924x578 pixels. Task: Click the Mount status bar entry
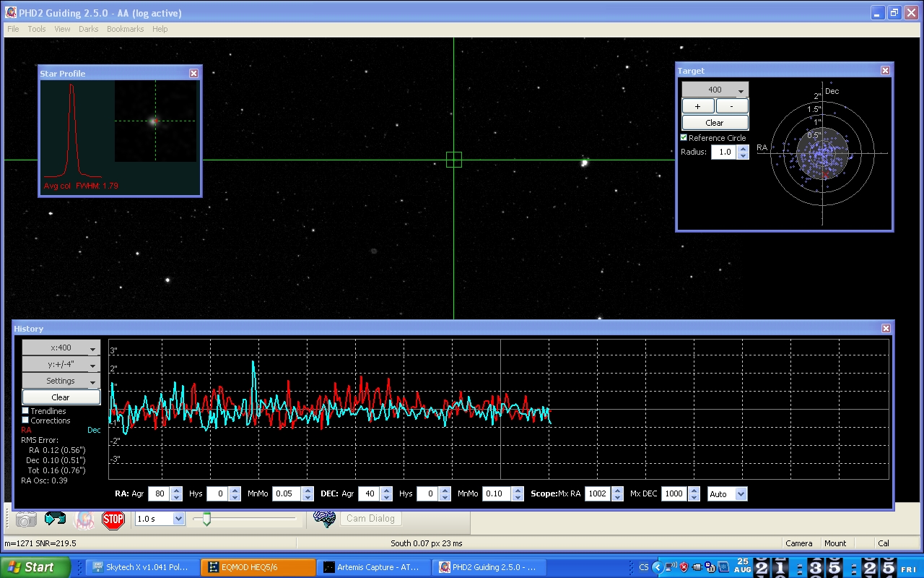click(835, 543)
